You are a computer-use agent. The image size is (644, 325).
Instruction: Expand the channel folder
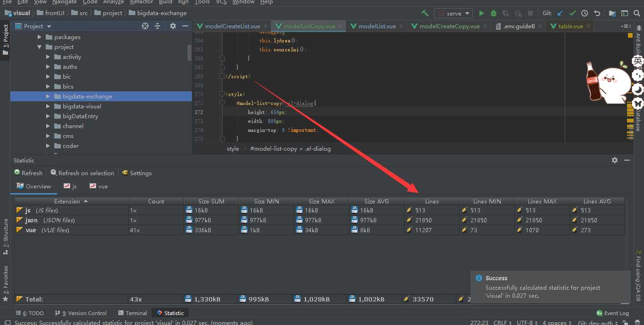point(48,126)
